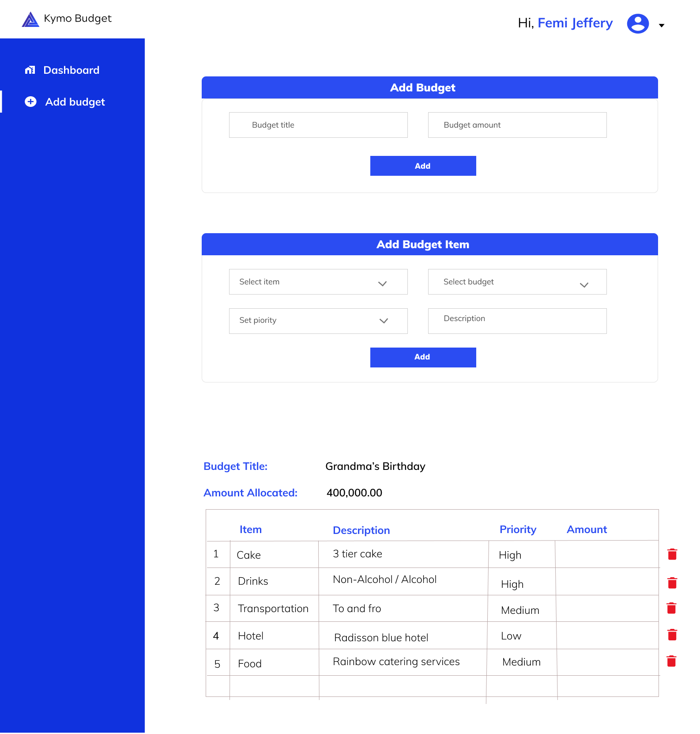Delete the Cake row with trash icon
This screenshot has height=734, width=700.
pos(672,554)
